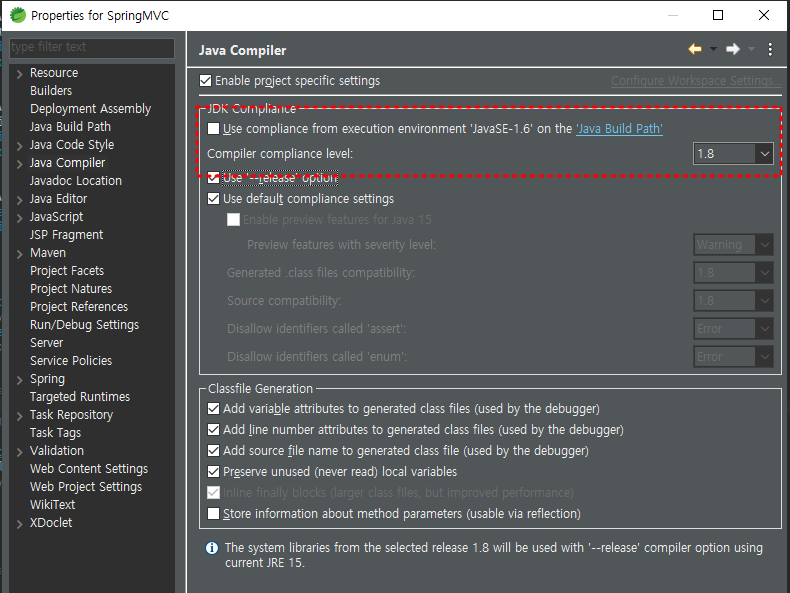Expand the JavaScript node
This screenshot has height=593, width=790.
pyautogui.click(x=20, y=218)
